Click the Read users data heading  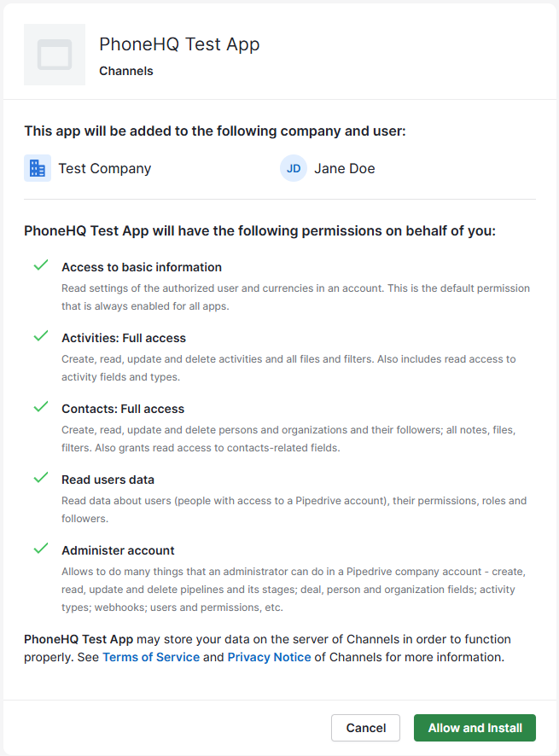(x=108, y=480)
